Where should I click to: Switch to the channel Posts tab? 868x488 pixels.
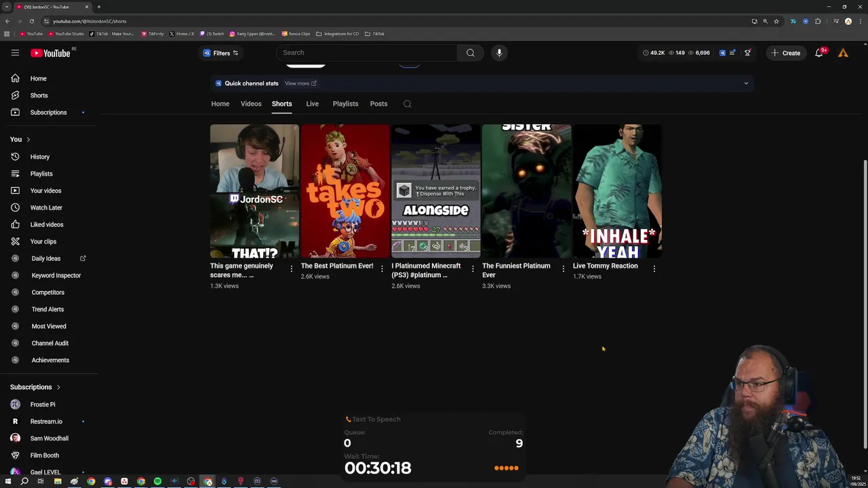point(378,104)
